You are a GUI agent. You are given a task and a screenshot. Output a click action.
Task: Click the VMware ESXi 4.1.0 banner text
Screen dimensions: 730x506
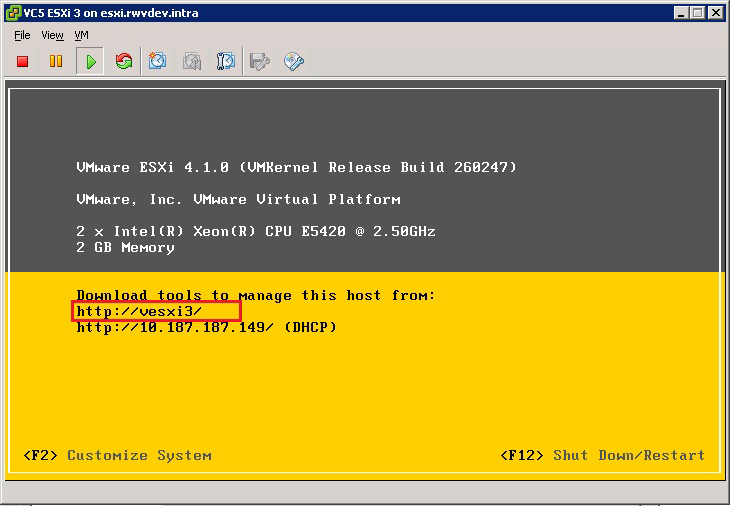point(296,167)
